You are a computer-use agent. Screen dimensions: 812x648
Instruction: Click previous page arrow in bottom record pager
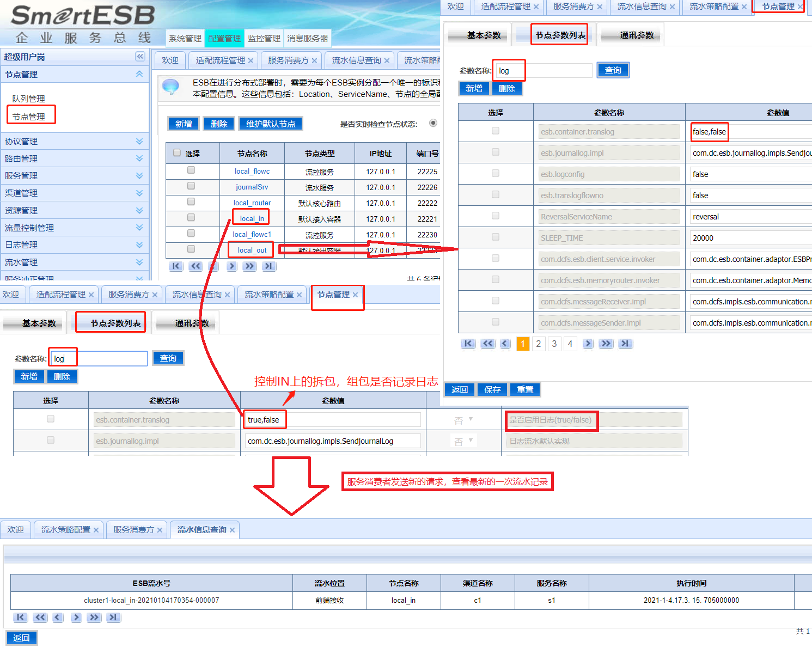(x=58, y=618)
